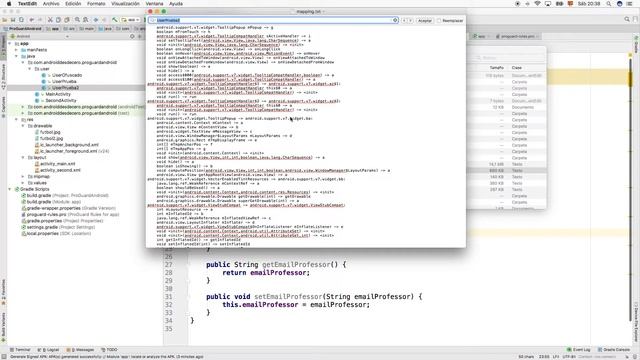Click the Spotlight search icon in menu bar
Screen dimensions: 640x360
[609, 4]
